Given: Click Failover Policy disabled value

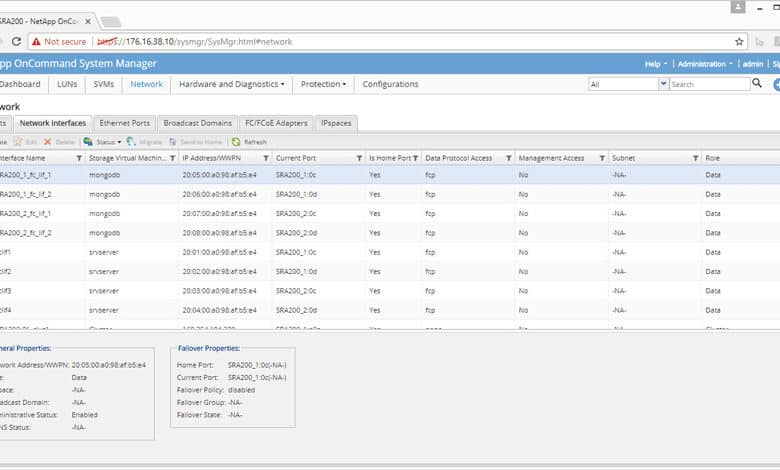Looking at the screenshot, I should (x=241, y=390).
